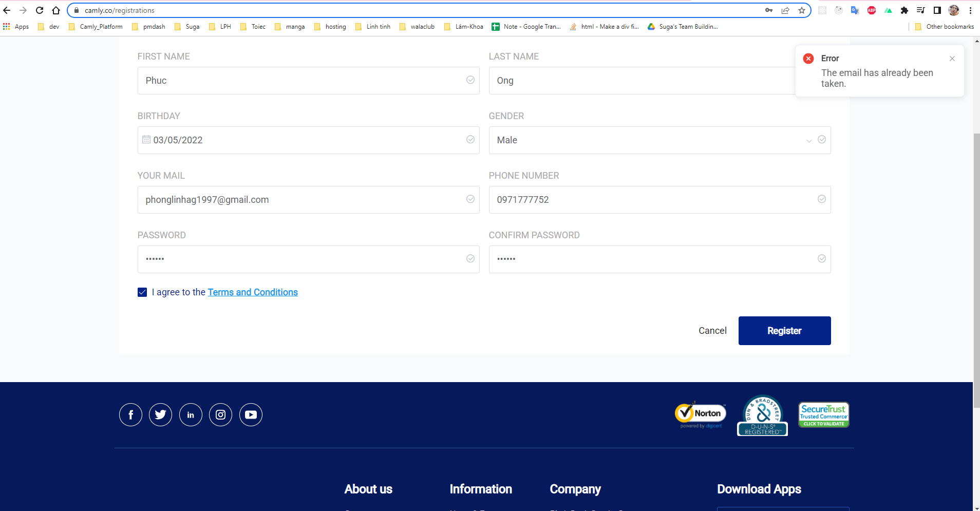This screenshot has width=980, height=511.
Task: Open the Other bookmarks folder
Action: [945, 27]
